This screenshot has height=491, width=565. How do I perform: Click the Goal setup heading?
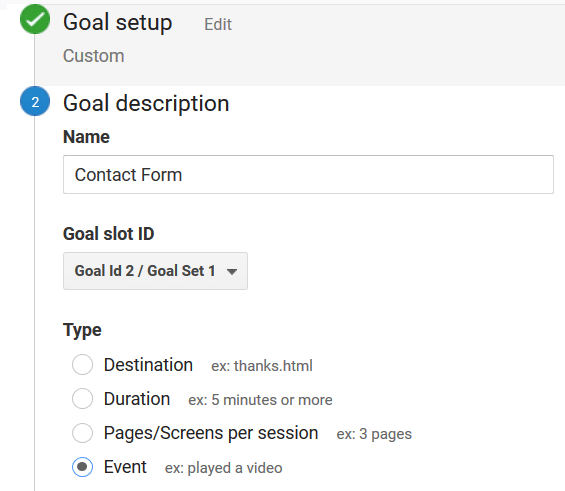point(117,22)
